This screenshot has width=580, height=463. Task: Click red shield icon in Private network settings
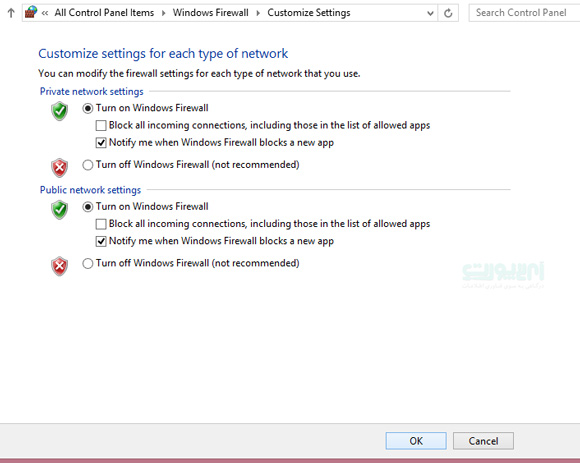pyautogui.click(x=59, y=168)
